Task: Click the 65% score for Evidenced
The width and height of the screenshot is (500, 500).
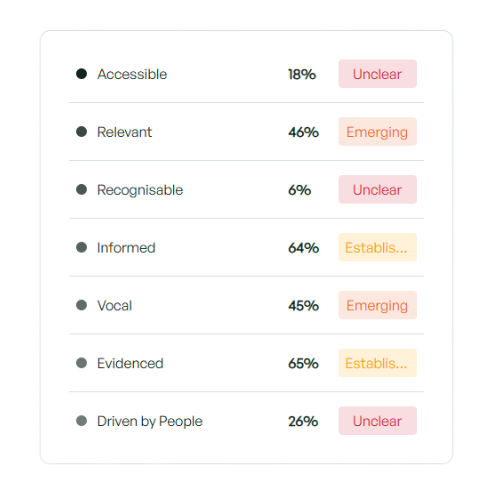Action: (303, 363)
